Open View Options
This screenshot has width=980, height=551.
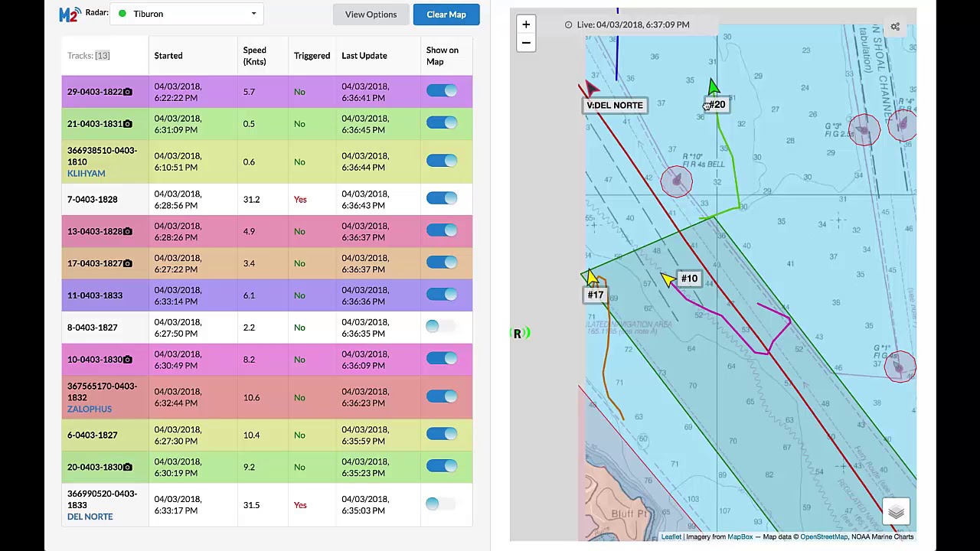(371, 15)
